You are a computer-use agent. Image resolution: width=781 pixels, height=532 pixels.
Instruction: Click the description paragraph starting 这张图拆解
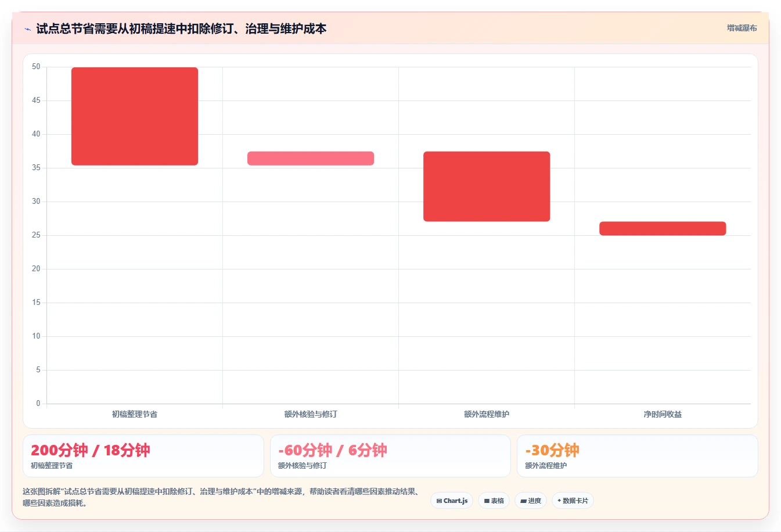(x=222, y=497)
